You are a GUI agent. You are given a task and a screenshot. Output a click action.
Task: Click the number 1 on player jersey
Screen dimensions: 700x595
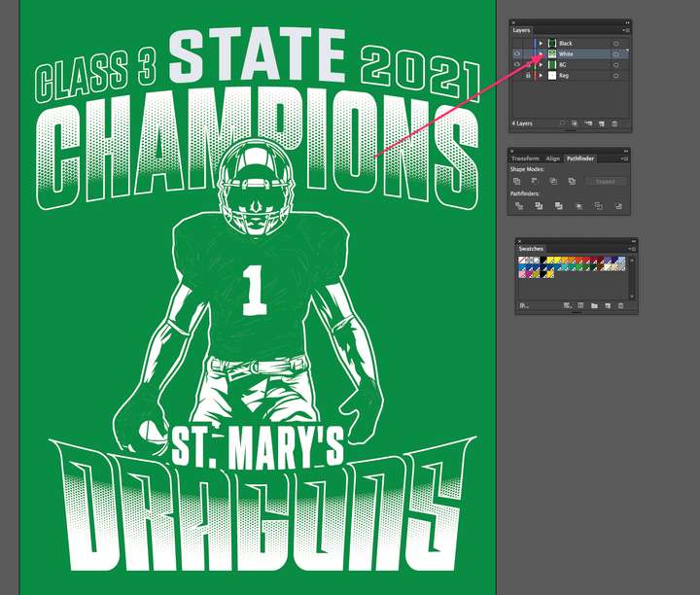pyautogui.click(x=255, y=291)
